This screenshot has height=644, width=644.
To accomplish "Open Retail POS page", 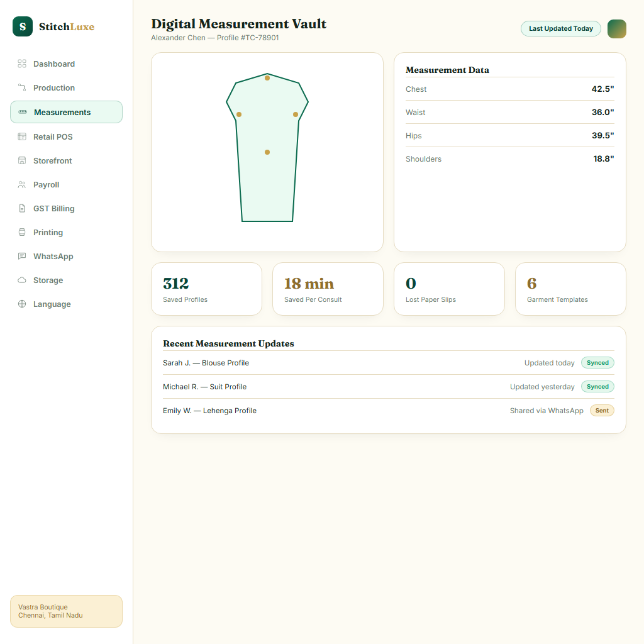I will coord(67,136).
